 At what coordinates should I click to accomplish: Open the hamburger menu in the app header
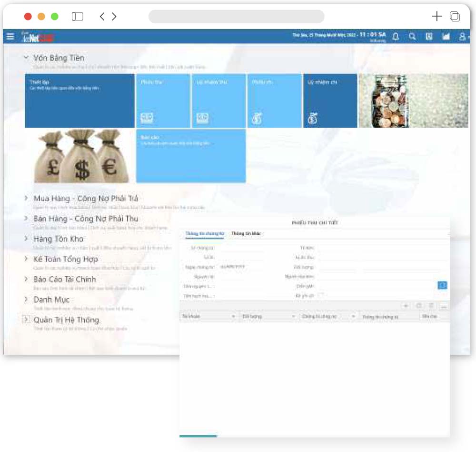tap(10, 37)
